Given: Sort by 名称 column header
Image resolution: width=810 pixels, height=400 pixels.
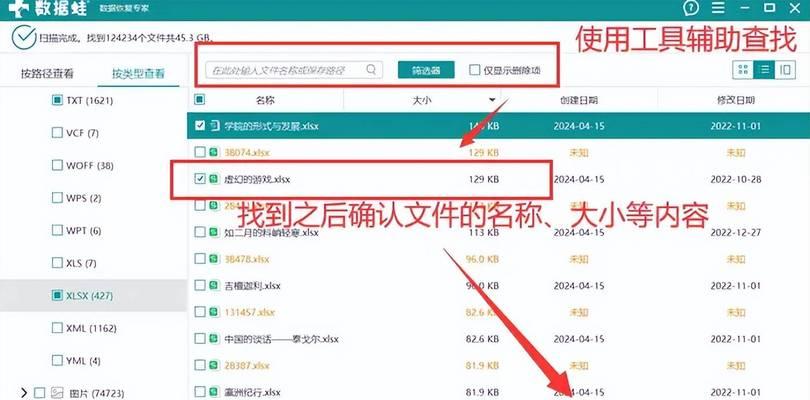Looking at the screenshot, I should [265, 100].
